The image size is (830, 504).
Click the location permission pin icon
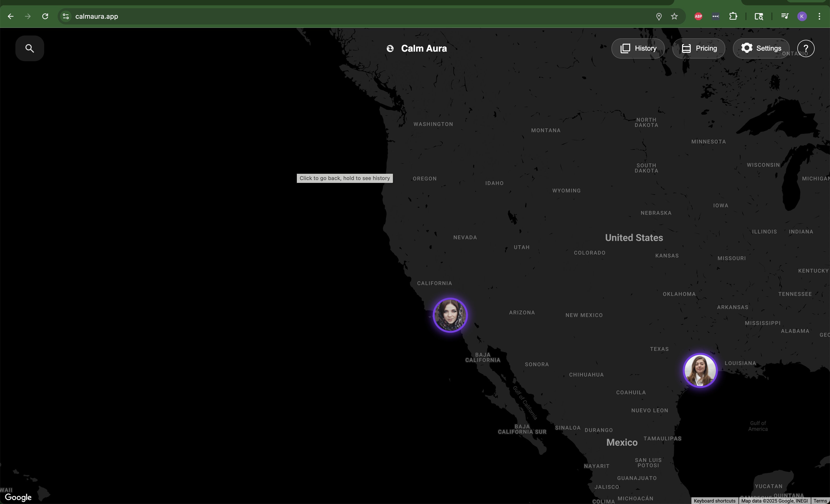pyautogui.click(x=659, y=16)
